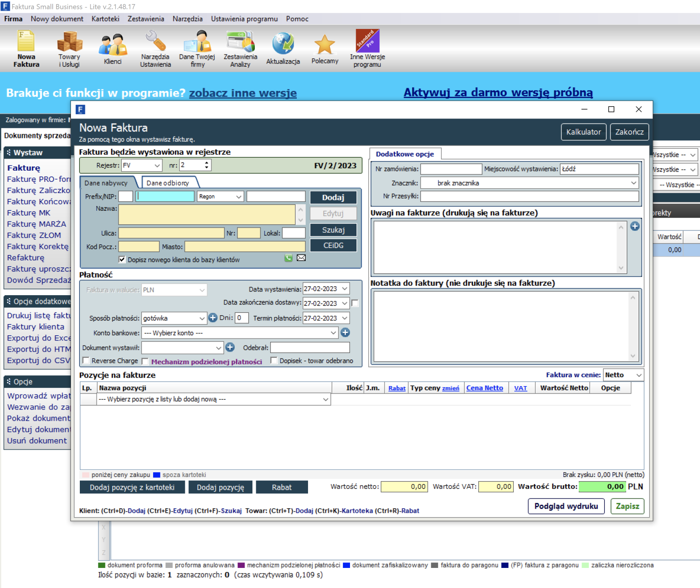This screenshot has width=700, height=588.
Task: Click the Rabat button below positions
Action: (x=282, y=487)
